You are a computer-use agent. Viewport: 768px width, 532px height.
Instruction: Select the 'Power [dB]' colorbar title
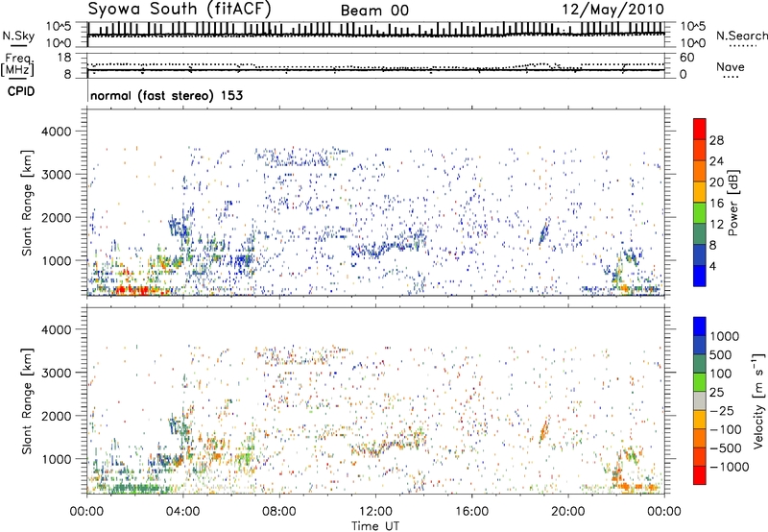tap(732, 203)
